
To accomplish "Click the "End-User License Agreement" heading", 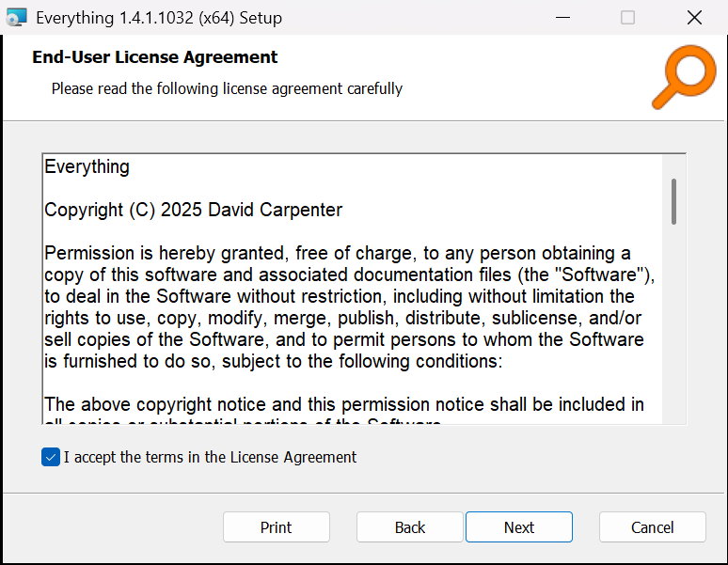I will pos(154,57).
